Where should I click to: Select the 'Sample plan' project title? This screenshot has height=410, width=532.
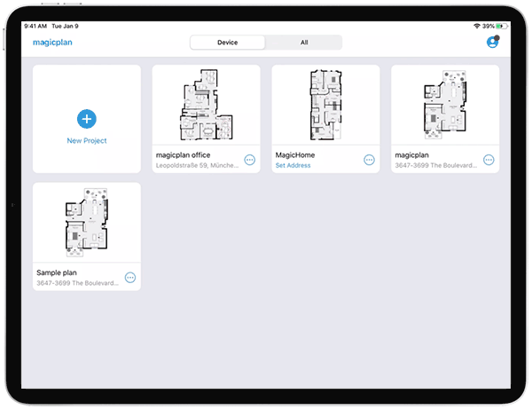(57, 272)
